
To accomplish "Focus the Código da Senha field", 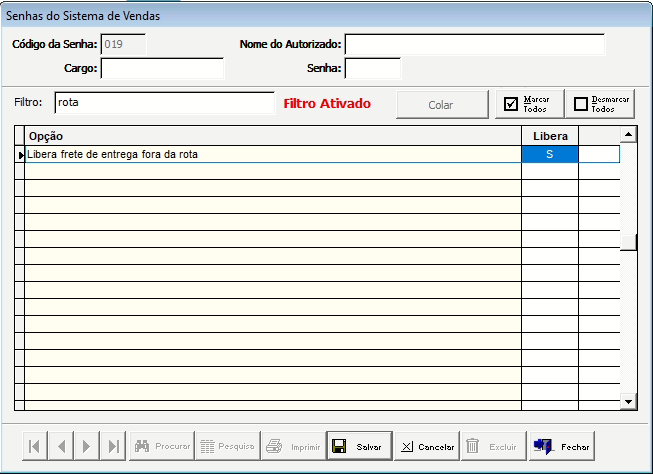I will tap(123, 44).
